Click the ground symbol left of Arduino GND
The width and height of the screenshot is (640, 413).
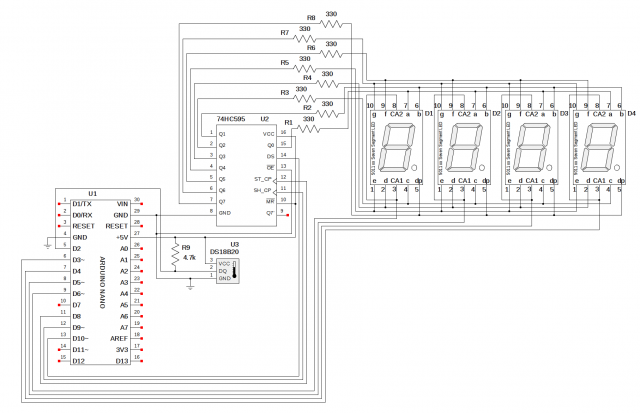pyautogui.click(x=48, y=245)
